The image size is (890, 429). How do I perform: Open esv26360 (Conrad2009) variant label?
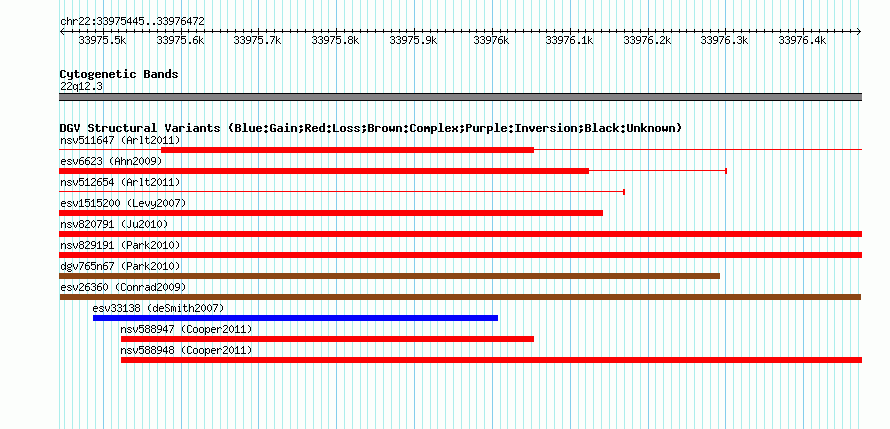pos(123,287)
